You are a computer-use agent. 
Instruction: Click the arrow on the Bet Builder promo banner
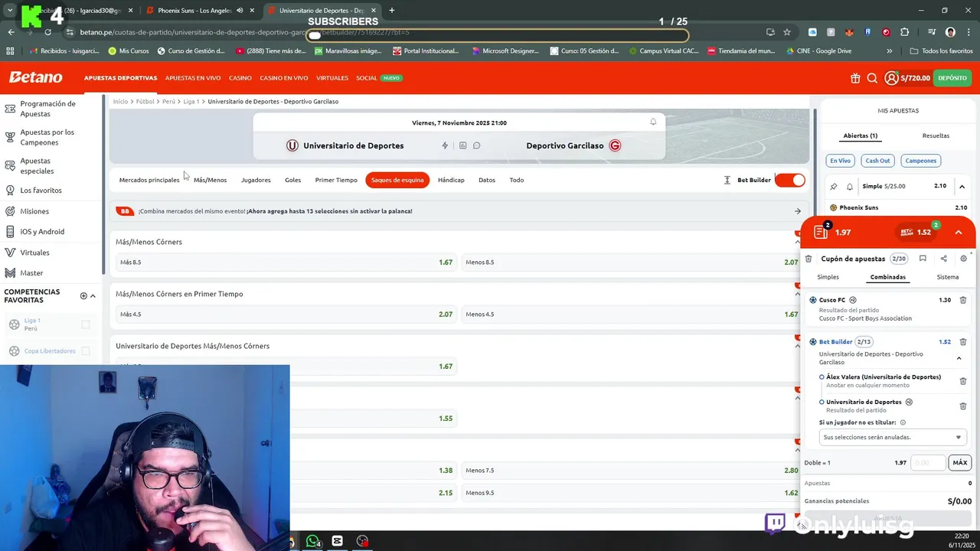coord(798,211)
